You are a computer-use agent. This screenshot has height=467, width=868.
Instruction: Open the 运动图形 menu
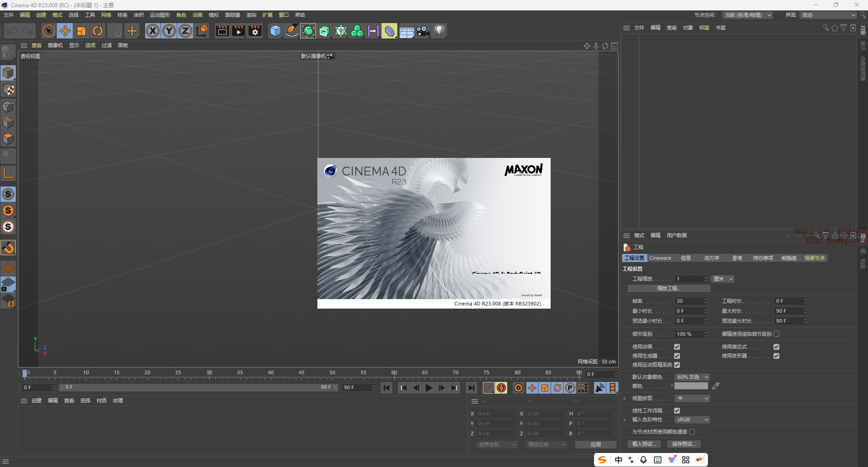coord(160,15)
